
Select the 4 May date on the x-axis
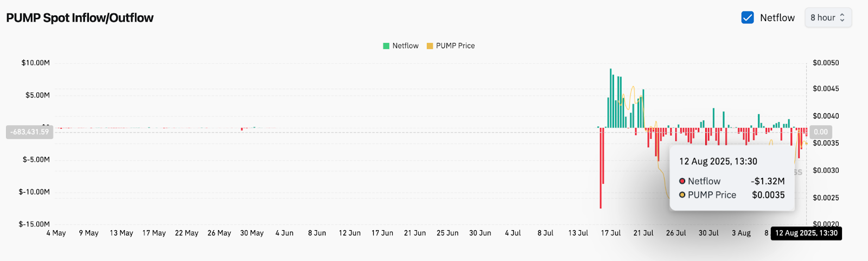[56, 233]
